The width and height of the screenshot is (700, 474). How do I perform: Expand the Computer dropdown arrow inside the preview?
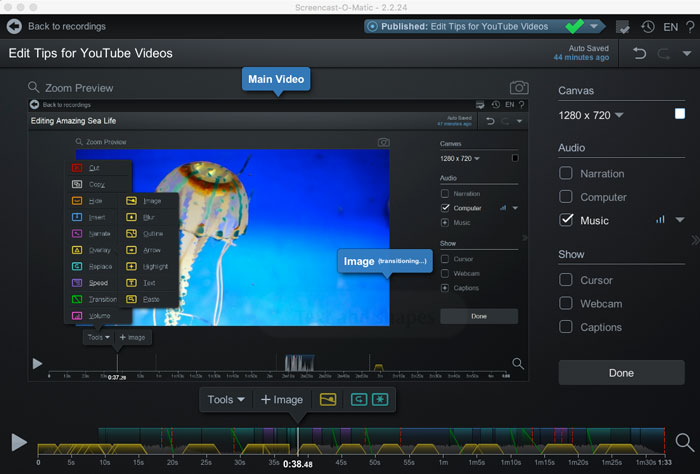coord(515,208)
